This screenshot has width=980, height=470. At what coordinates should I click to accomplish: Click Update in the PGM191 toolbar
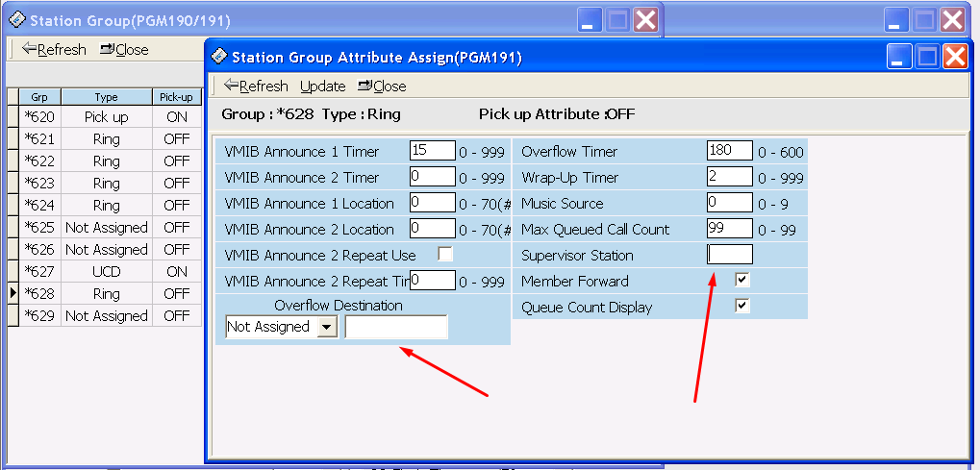pyautogui.click(x=322, y=87)
